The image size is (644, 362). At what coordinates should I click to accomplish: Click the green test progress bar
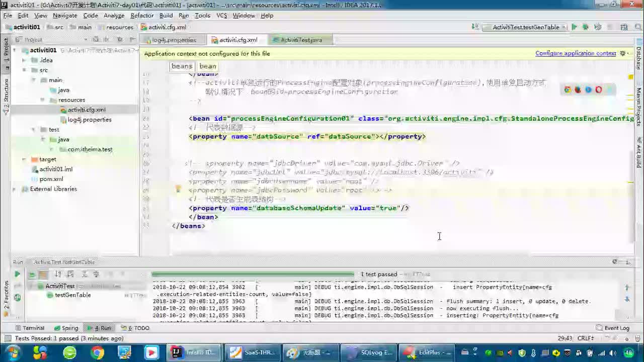point(252,275)
